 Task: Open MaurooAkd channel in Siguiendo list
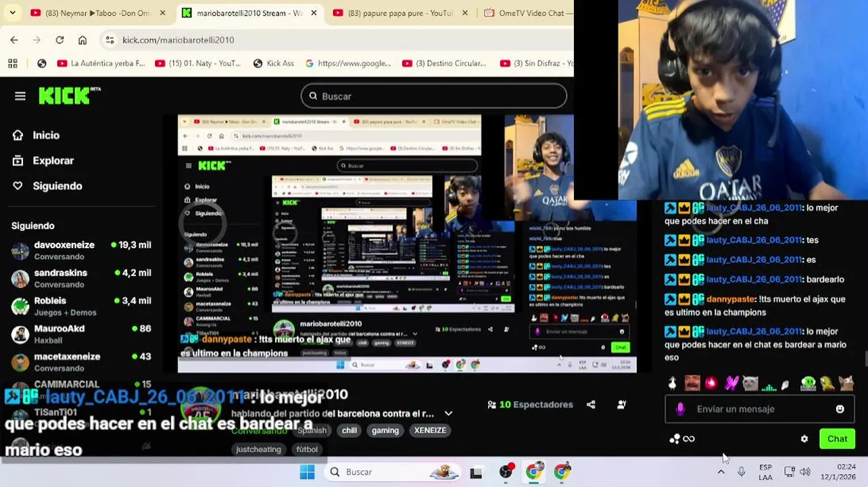coord(82,334)
